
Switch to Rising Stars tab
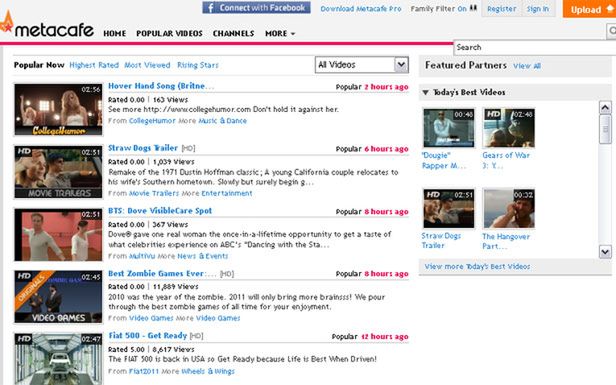click(198, 65)
